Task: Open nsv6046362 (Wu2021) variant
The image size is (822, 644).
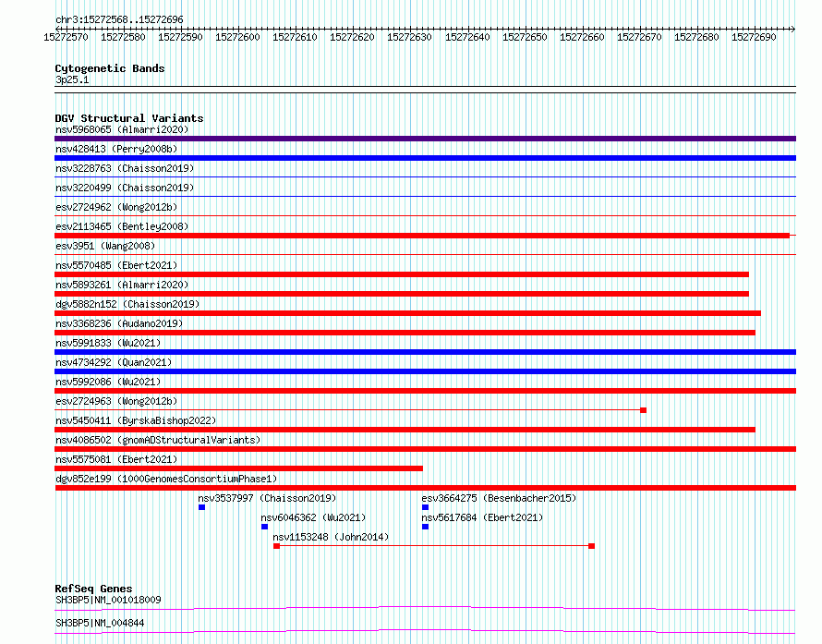Action: tap(313, 517)
